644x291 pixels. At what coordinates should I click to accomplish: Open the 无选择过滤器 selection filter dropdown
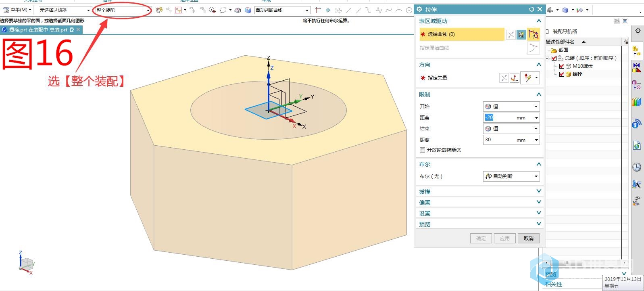tap(65, 10)
